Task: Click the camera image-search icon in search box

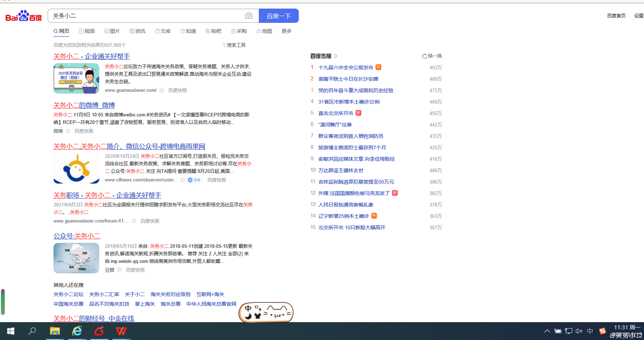Action: tap(249, 16)
